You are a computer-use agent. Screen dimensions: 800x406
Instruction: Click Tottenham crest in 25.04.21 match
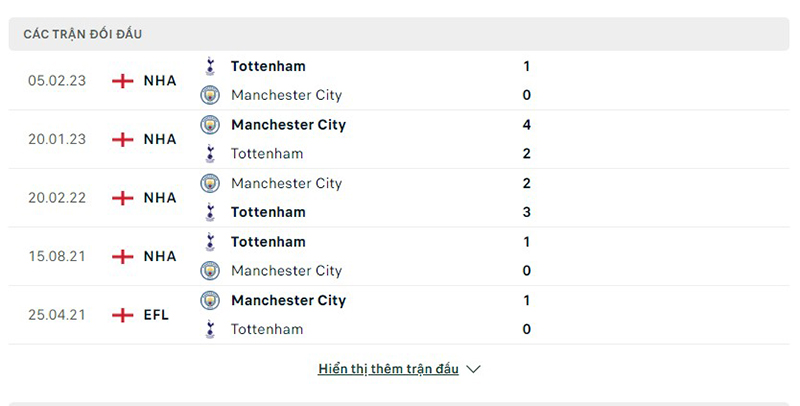click(x=210, y=329)
